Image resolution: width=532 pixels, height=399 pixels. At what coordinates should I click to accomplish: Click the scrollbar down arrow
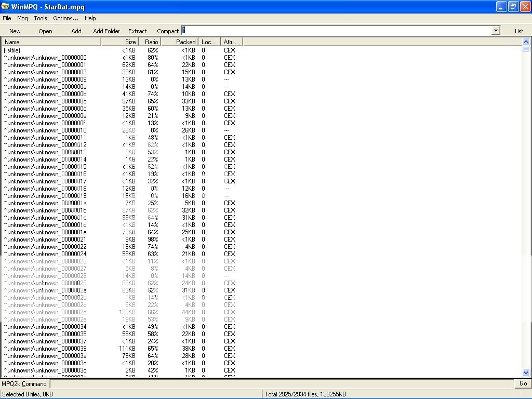point(526,373)
